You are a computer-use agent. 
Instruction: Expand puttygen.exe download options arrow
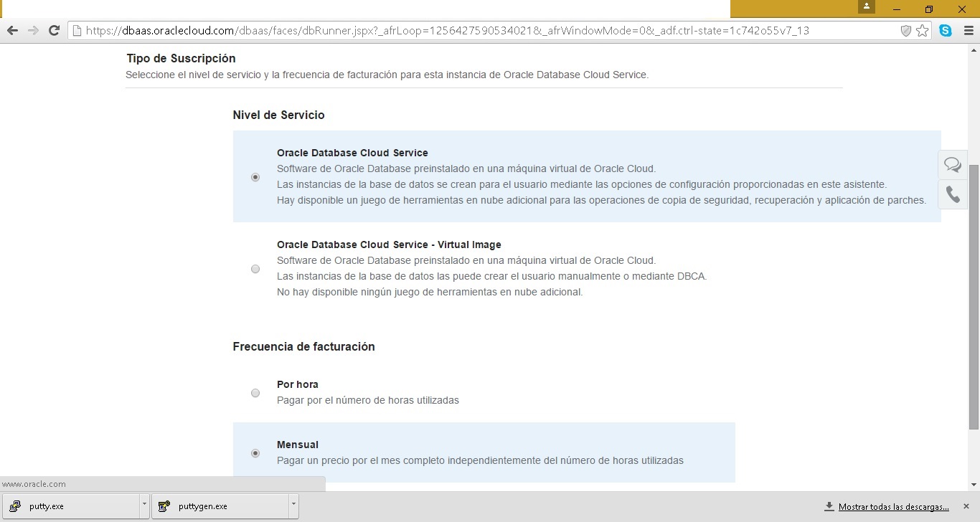[x=293, y=506]
